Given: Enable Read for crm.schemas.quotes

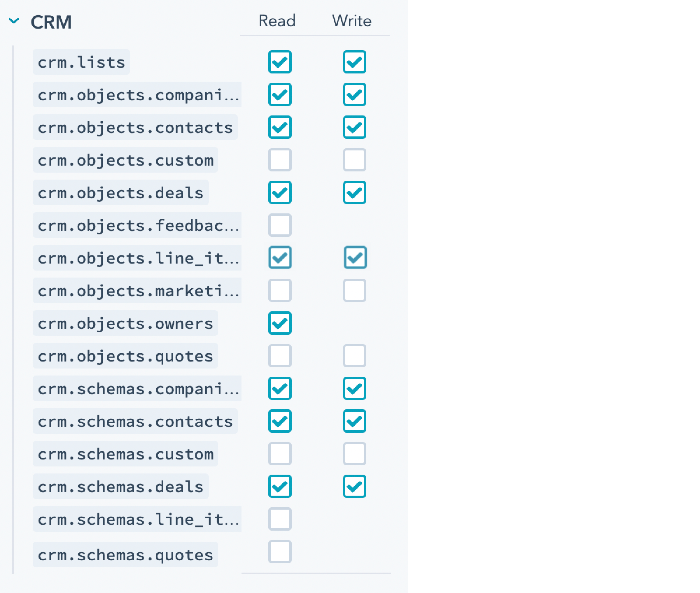Looking at the screenshot, I should [280, 551].
